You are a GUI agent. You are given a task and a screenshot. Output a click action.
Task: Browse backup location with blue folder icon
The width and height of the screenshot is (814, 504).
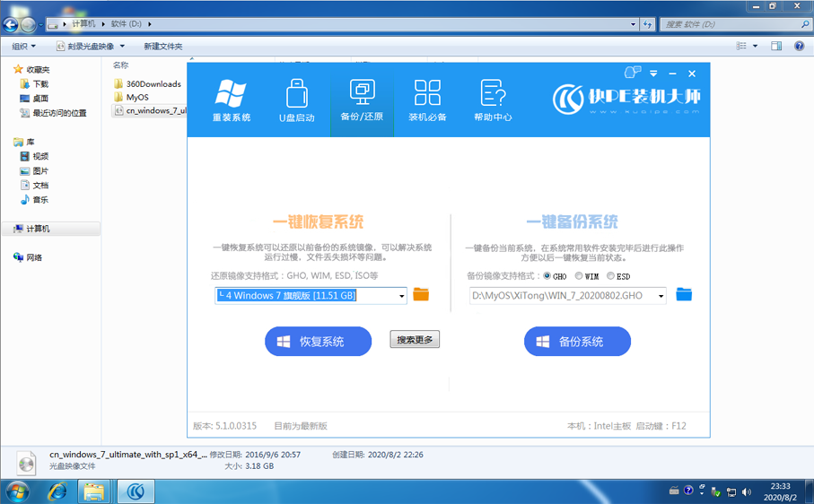coord(684,294)
